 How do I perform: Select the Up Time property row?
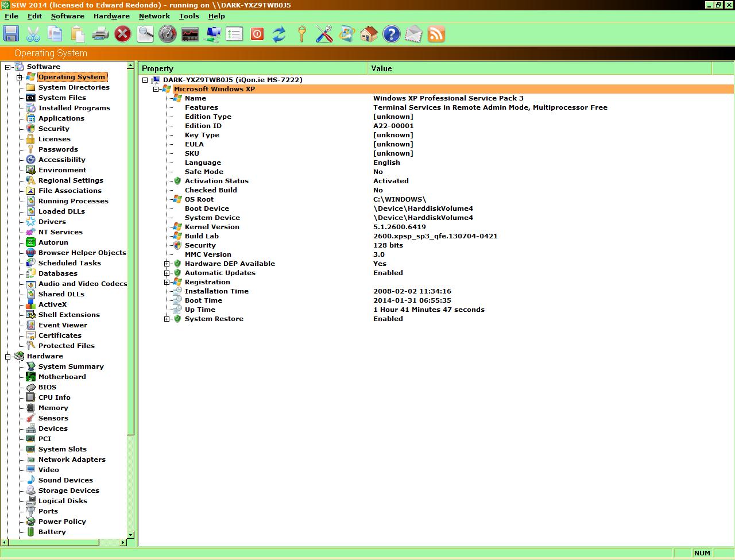pyautogui.click(x=436, y=310)
